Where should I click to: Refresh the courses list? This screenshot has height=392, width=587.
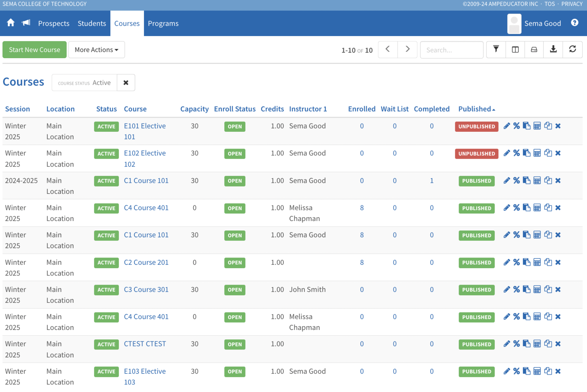click(x=572, y=49)
